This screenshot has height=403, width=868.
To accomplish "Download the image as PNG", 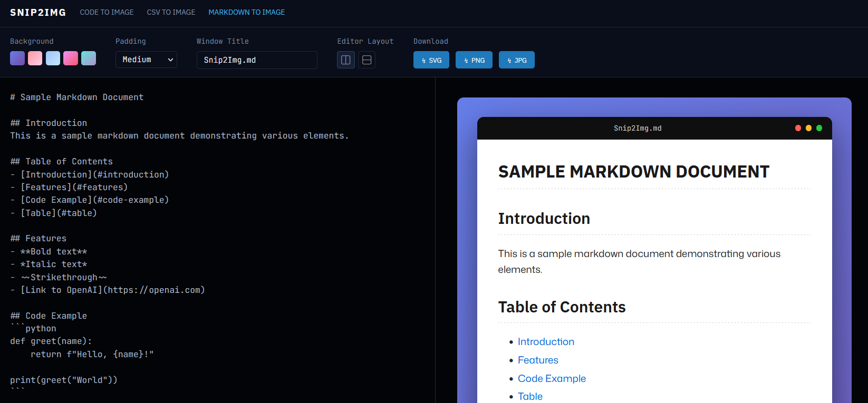I will click(474, 60).
